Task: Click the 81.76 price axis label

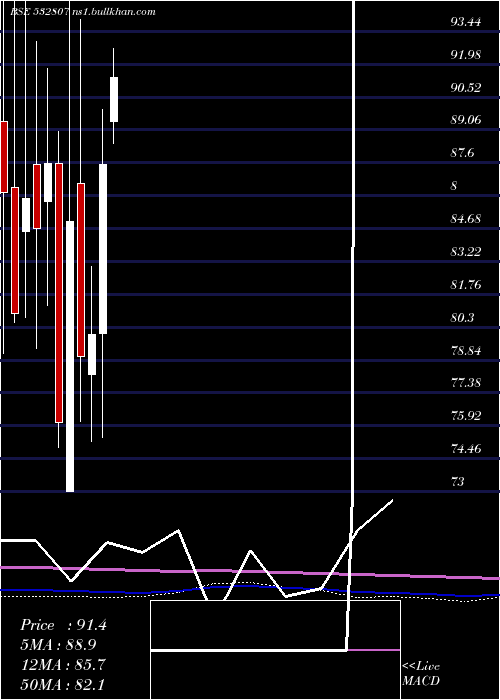Action: (x=466, y=284)
